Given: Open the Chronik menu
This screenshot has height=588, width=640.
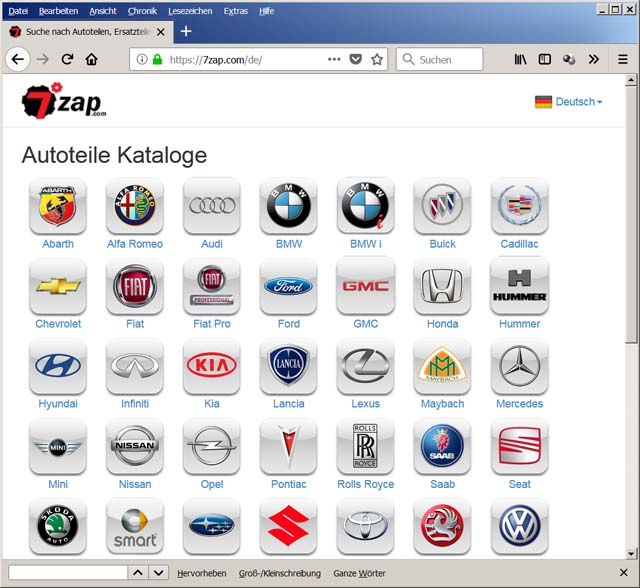Looking at the screenshot, I should click(x=142, y=11).
